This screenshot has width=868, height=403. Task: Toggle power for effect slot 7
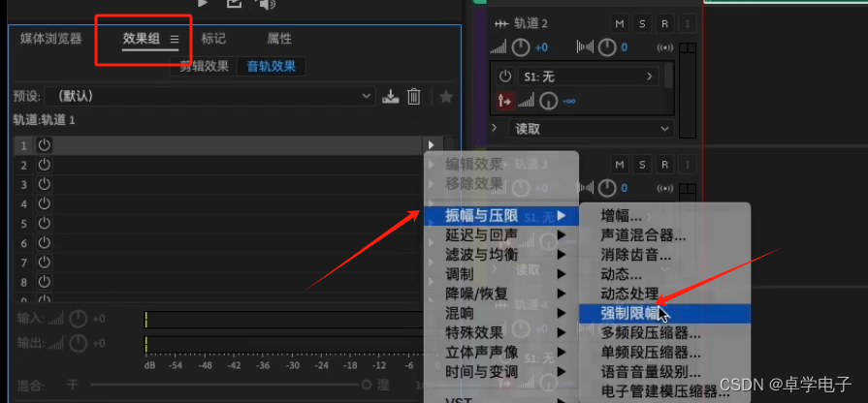[44, 262]
